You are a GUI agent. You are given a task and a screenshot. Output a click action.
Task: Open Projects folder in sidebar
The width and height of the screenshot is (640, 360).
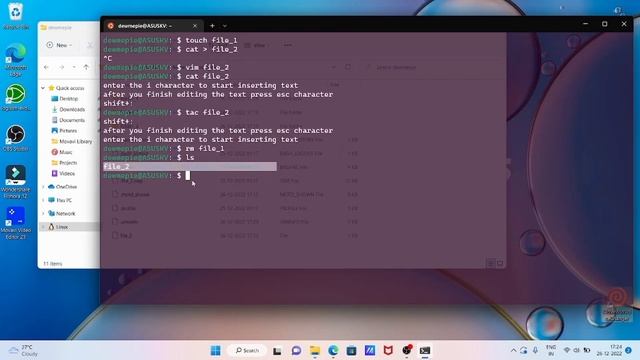click(x=64, y=162)
